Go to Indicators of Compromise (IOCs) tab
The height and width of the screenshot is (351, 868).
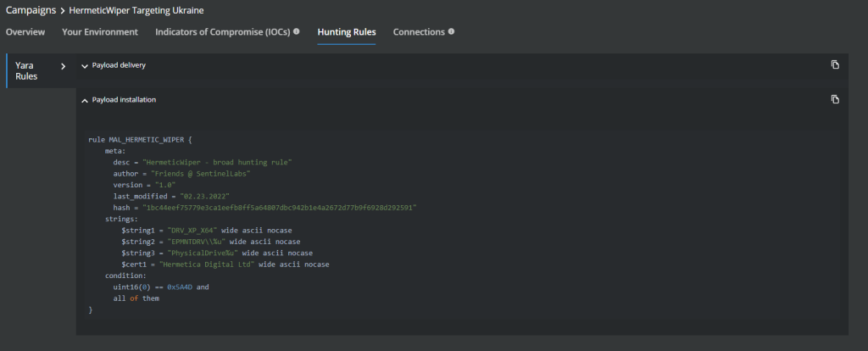[x=222, y=32]
